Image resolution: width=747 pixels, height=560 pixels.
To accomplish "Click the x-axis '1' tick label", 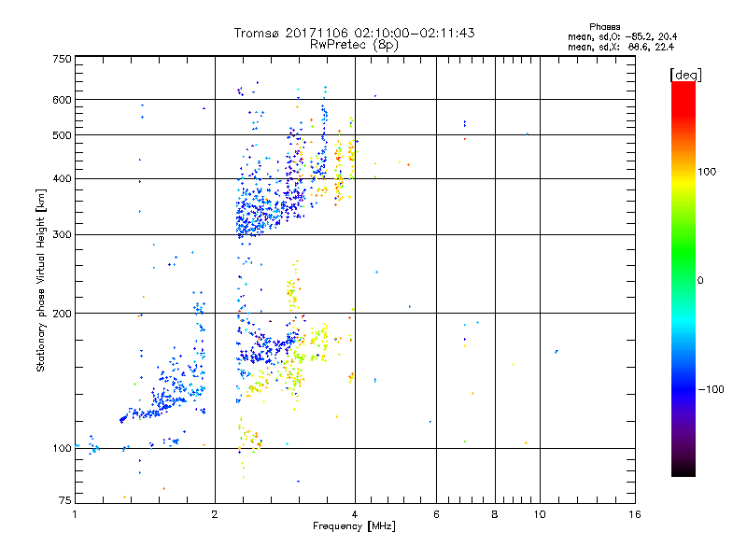I will pos(75,514).
